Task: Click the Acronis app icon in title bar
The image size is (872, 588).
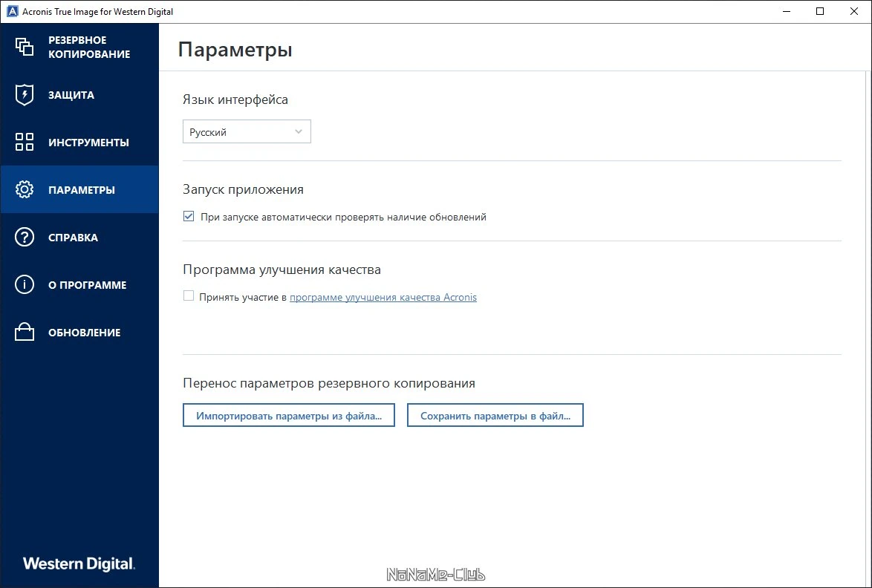Action: click(x=12, y=11)
